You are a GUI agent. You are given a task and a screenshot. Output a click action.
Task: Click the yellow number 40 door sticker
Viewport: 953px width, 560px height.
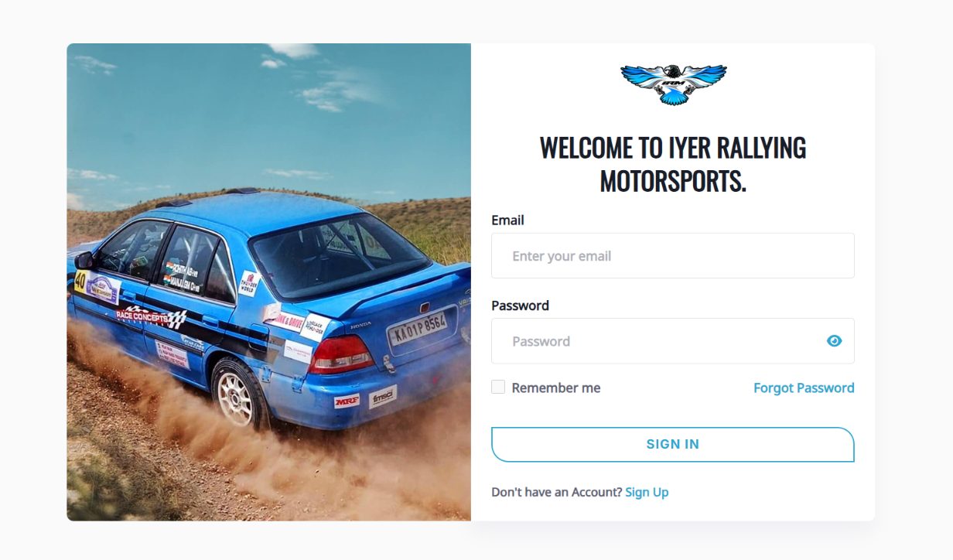pyautogui.click(x=80, y=281)
